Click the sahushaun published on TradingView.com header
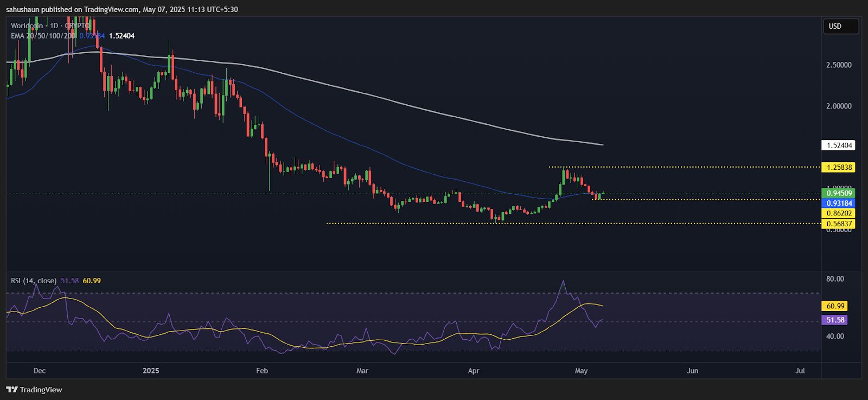Viewport: 868px width, 400px height. tap(122, 9)
